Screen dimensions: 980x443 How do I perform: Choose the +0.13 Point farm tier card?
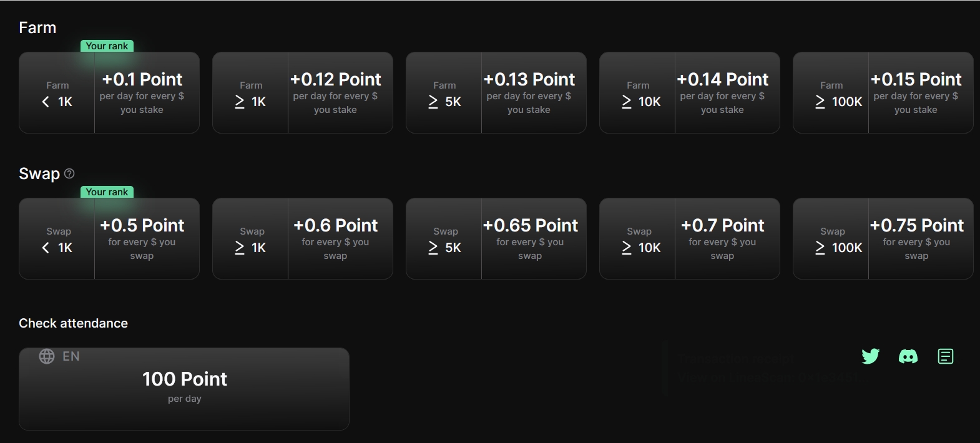coord(496,92)
